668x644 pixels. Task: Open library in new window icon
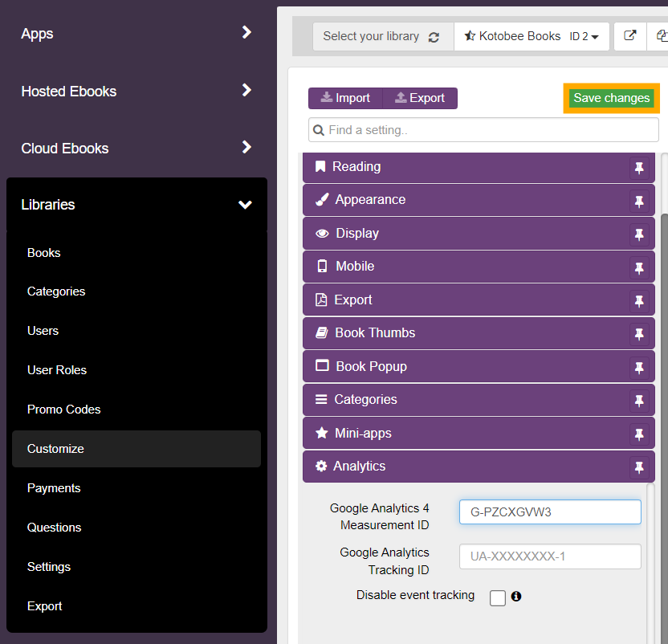(630, 36)
